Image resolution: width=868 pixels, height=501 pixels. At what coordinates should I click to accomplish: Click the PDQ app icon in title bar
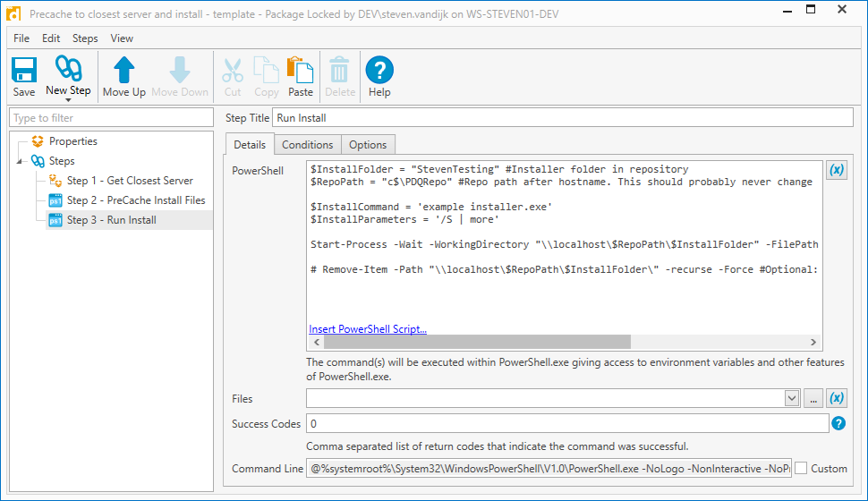click(13, 13)
